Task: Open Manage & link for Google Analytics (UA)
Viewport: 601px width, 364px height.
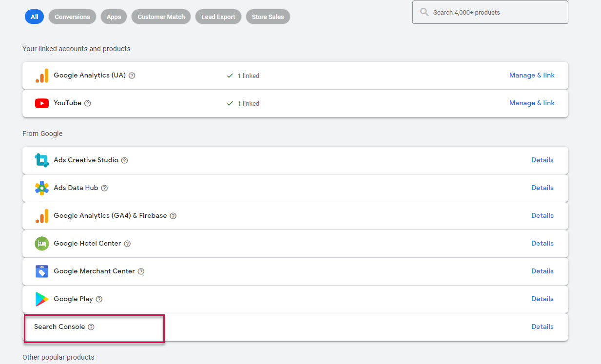Action: [x=532, y=75]
